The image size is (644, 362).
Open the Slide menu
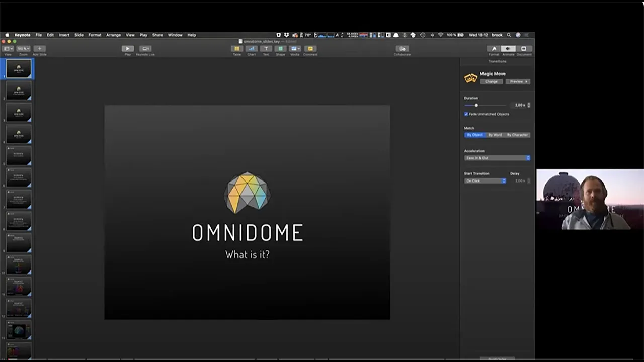pyautogui.click(x=79, y=35)
